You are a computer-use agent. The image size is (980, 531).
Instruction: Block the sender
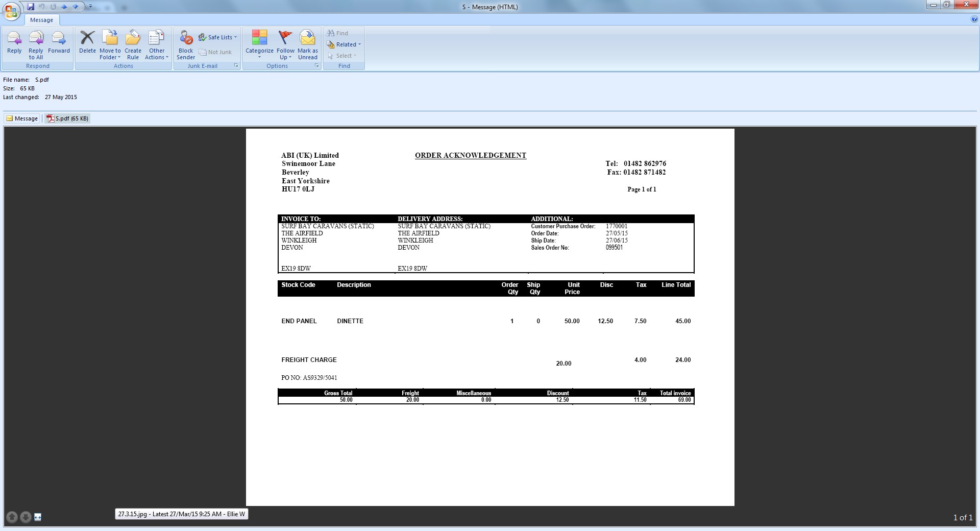tap(186, 43)
